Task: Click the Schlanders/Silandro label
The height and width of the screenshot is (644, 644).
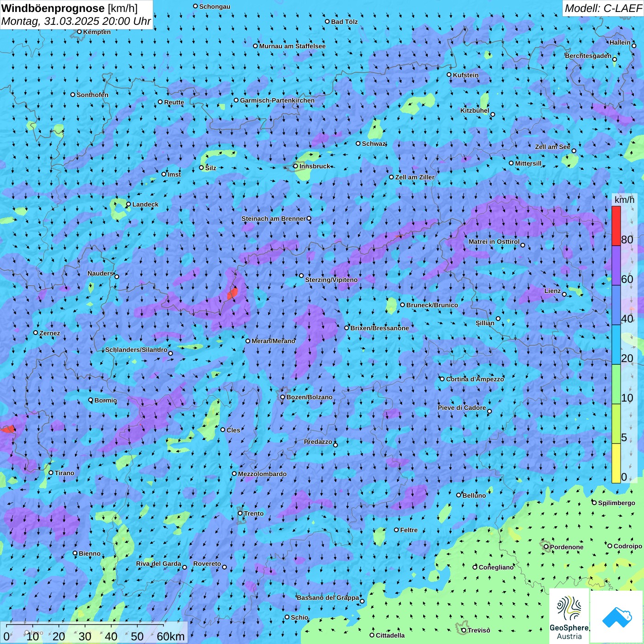Action: click(x=136, y=350)
